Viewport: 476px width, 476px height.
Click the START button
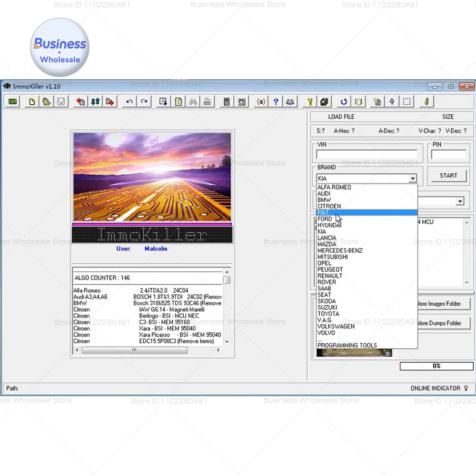click(x=448, y=176)
